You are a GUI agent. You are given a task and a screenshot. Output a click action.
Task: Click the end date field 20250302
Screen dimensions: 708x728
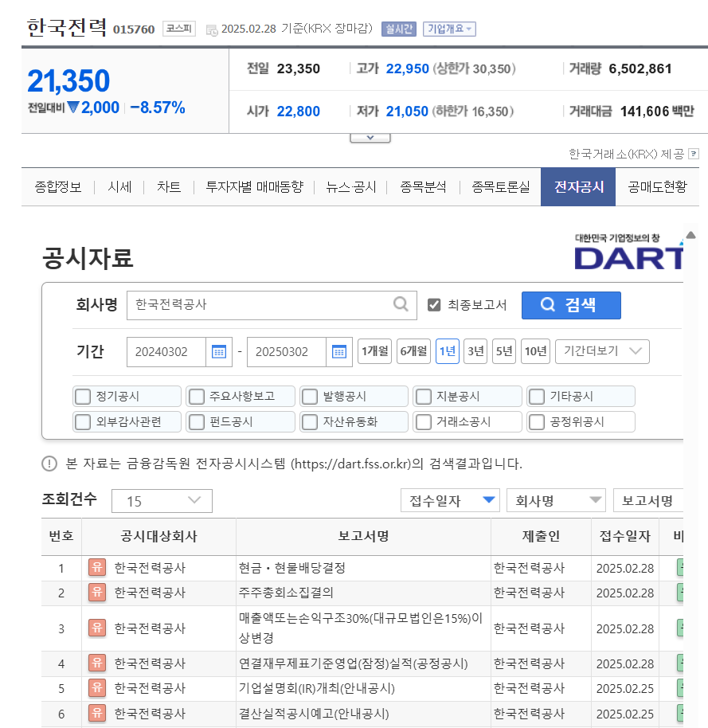[287, 352]
